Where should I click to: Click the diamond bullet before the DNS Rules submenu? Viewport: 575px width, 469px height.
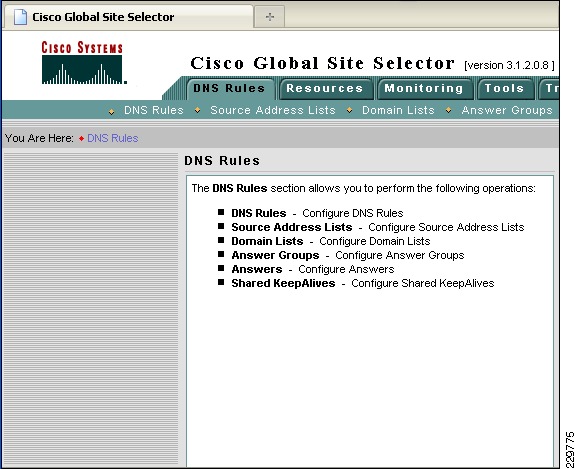111,111
